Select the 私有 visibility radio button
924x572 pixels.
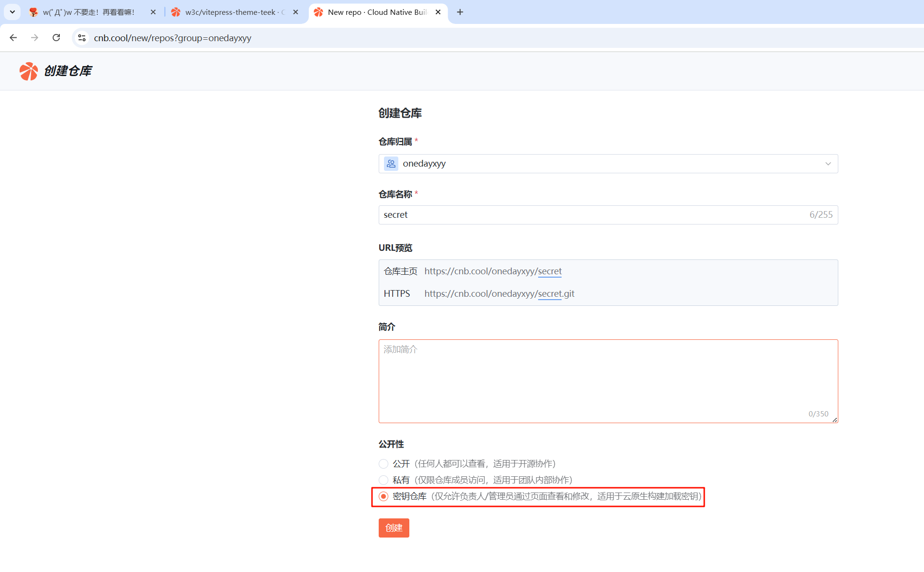click(x=383, y=480)
